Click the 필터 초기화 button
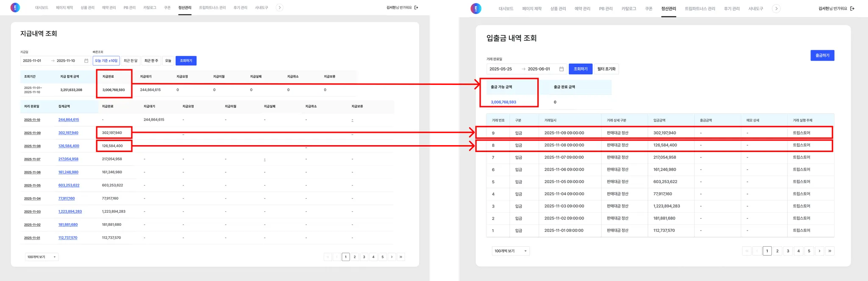 (606, 69)
